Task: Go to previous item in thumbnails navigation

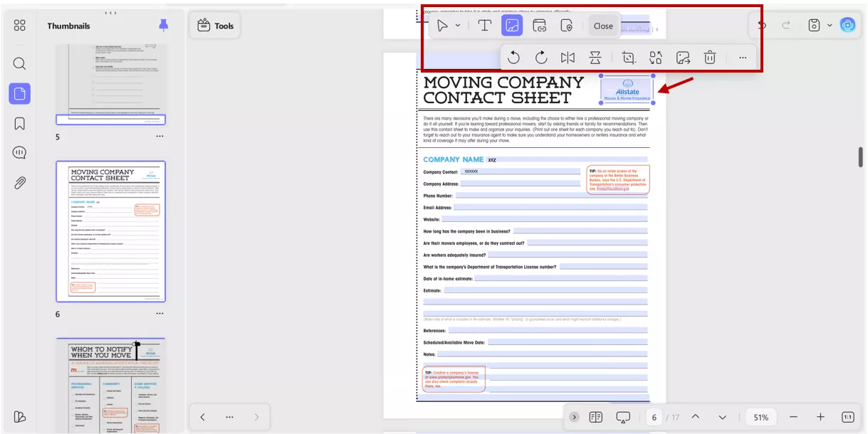Action: (x=202, y=417)
